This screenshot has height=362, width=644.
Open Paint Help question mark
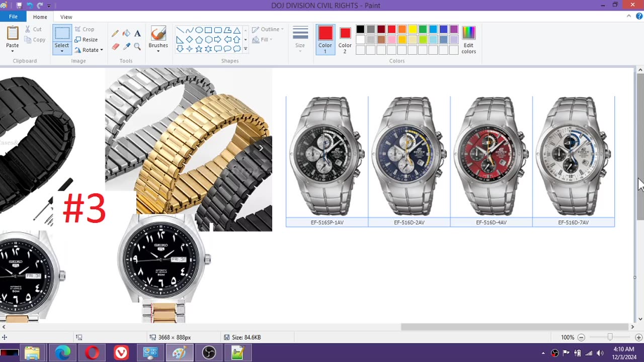pos(638,17)
